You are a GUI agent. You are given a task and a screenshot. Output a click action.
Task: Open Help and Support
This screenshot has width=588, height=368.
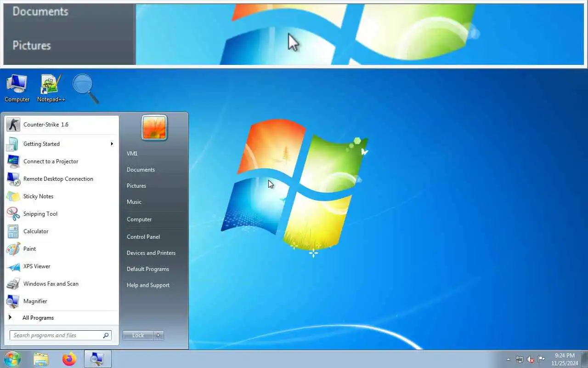click(x=148, y=285)
